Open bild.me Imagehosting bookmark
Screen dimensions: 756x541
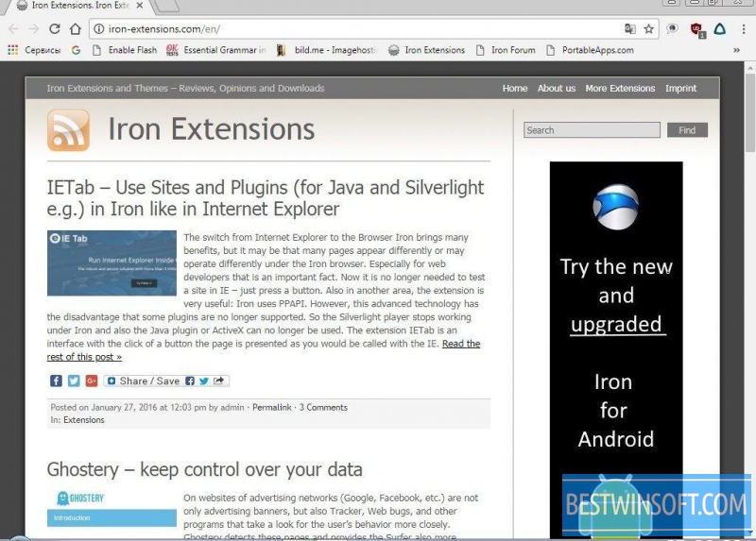tap(327, 50)
